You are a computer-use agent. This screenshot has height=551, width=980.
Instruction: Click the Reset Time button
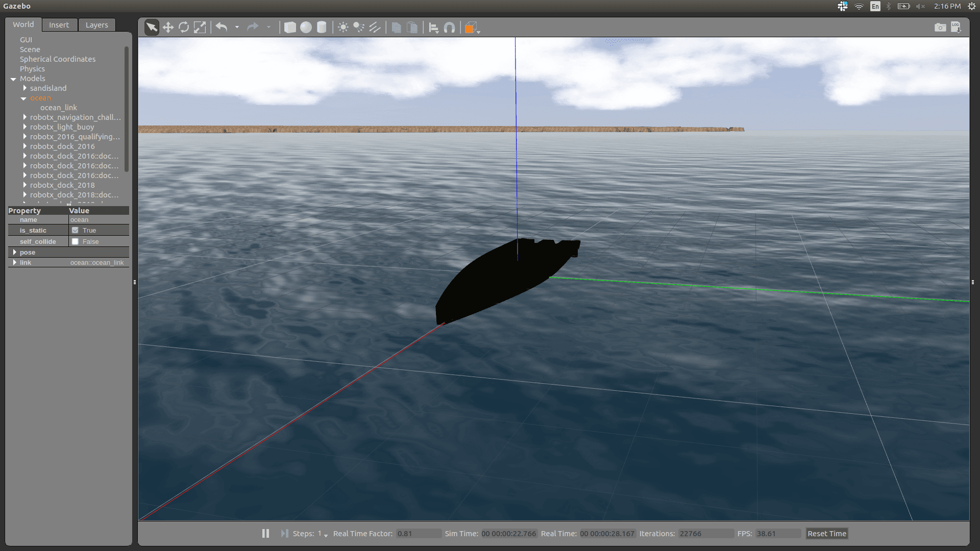826,534
